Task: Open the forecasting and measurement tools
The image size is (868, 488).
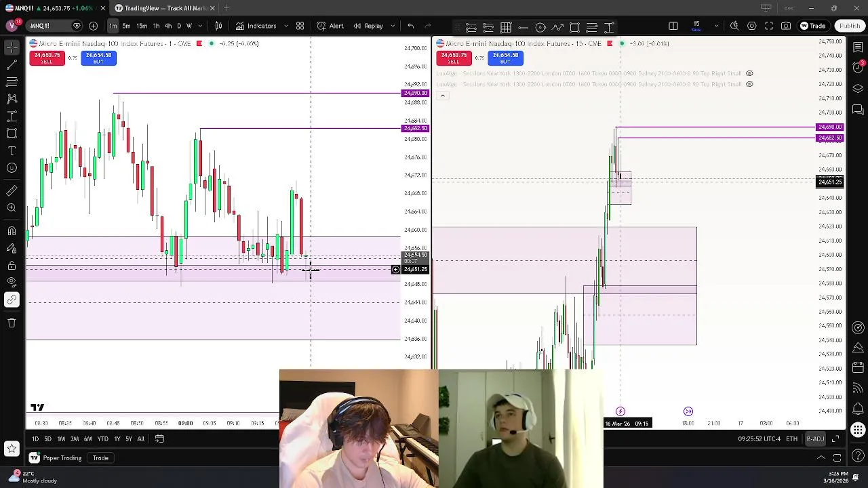Action: pyautogui.click(x=12, y=117)
